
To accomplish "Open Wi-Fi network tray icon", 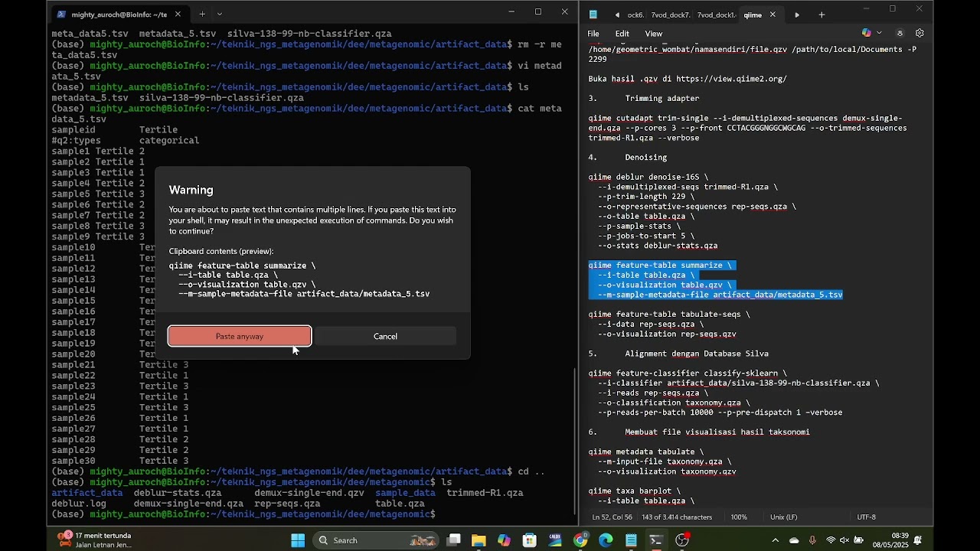I will click(x=831, y=540).
